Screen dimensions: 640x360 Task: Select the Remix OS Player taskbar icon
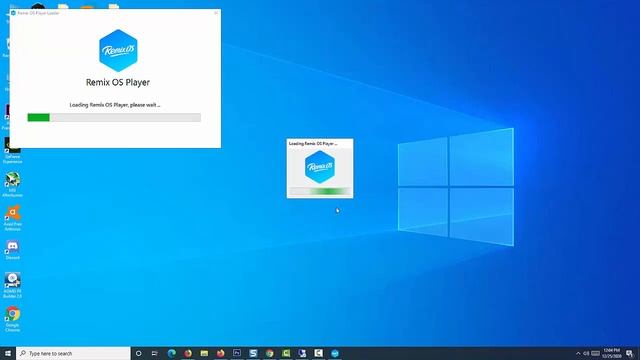click(335, 353)
